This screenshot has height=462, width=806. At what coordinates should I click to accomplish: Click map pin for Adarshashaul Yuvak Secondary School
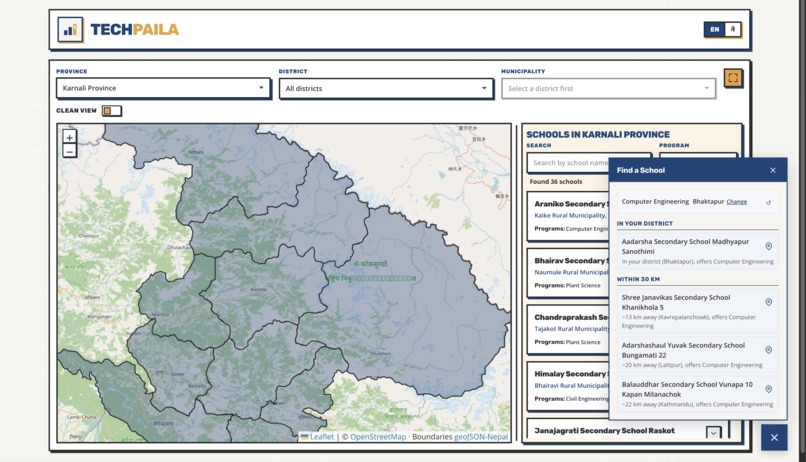click(x=768, y=350)
